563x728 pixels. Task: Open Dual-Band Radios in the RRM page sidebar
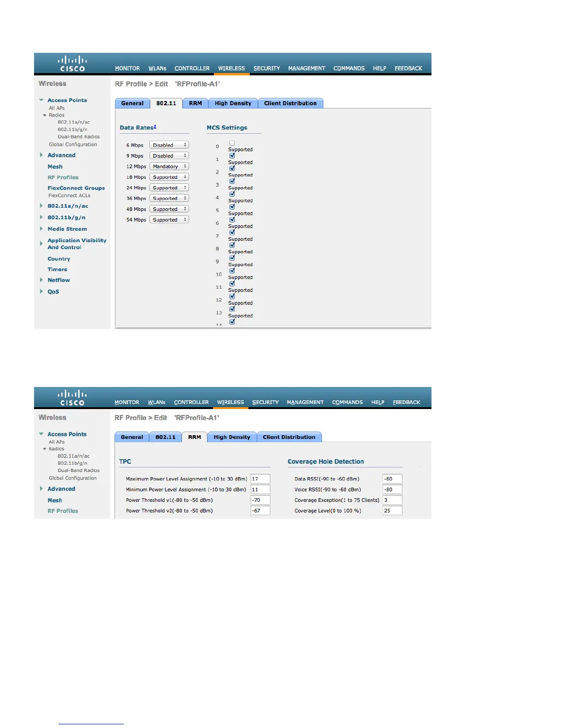[x=79, y=471]
